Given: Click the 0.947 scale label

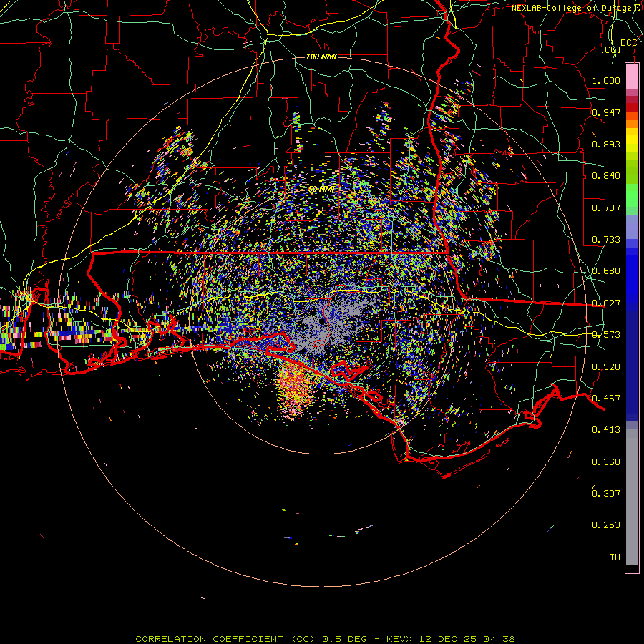Looking at the screenshot, I should (606, 112).
